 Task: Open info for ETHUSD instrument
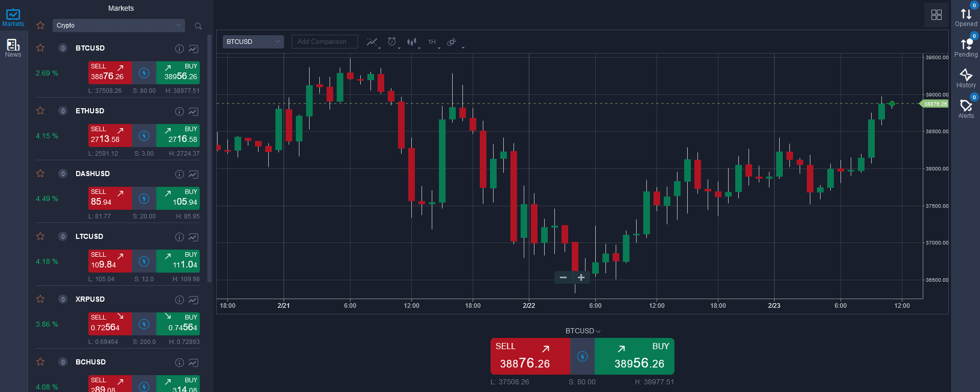coord(179,111)
